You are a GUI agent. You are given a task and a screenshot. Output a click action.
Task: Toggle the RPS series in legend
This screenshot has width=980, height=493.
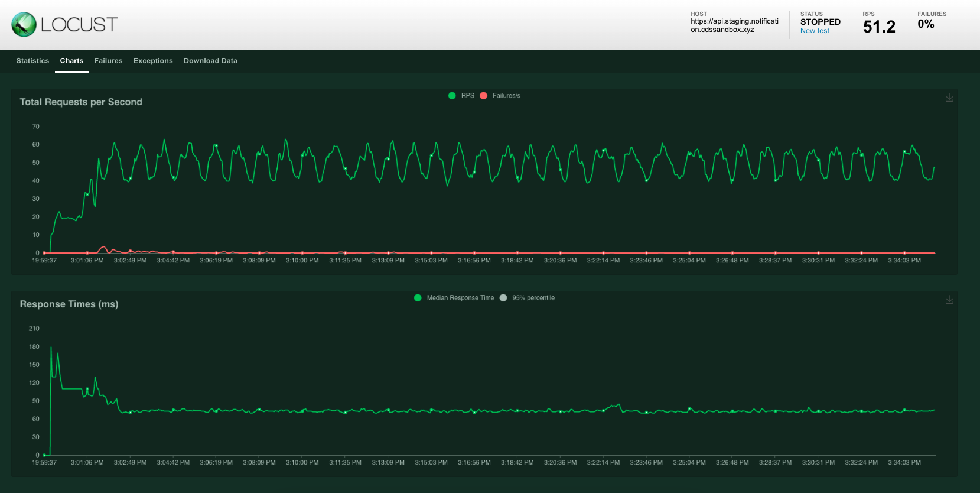coord(461,96)
